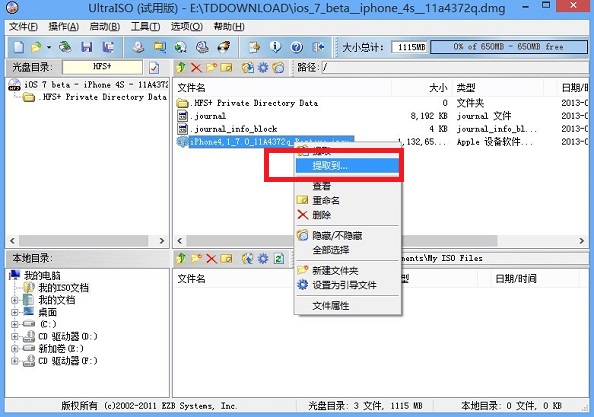
Task: Click the Hide/Unhide icon in the image pane toolbar
Action: coord(278,68)
